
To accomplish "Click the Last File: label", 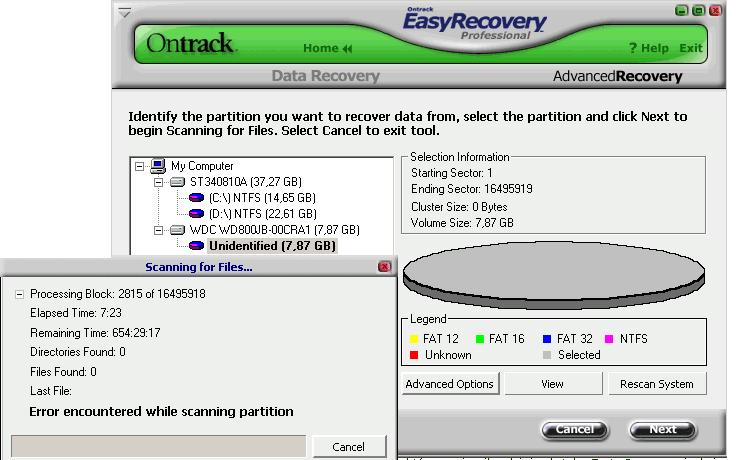I will 51,391.
